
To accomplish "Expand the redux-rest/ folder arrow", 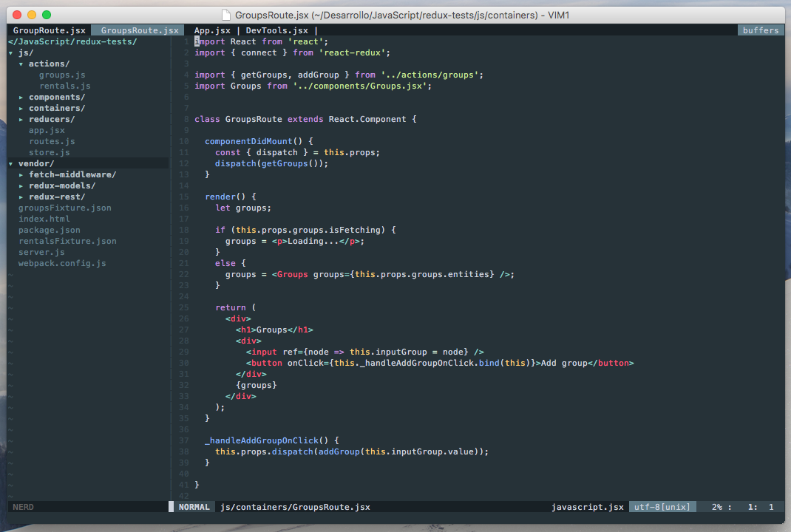I will tap(21, 197).
